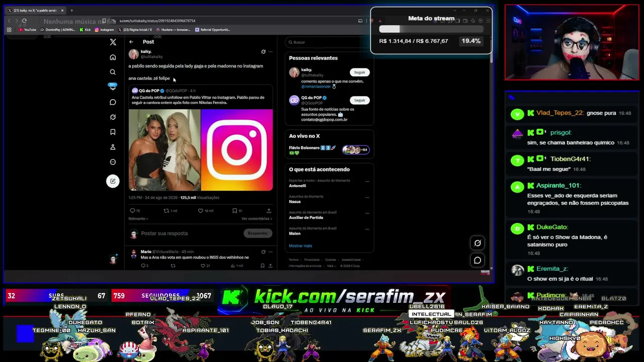Viewport: 644px width, 362px height.
Task: Open Ver comentários link
Action: [257, 219]
